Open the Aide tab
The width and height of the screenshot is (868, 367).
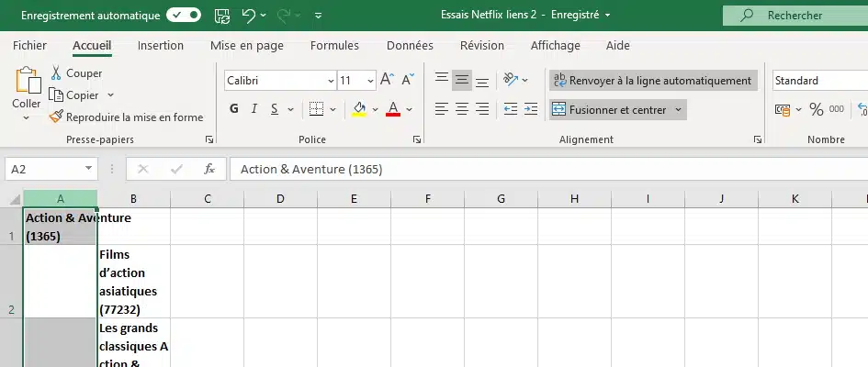click(x=618, y=45)
